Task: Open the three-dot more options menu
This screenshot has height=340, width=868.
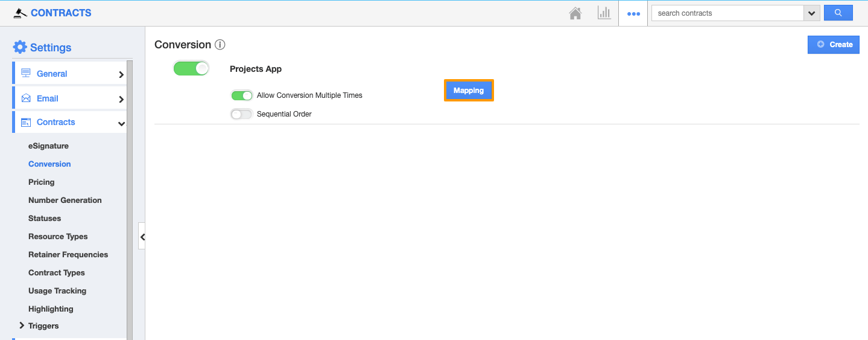Action: [633, 13]
